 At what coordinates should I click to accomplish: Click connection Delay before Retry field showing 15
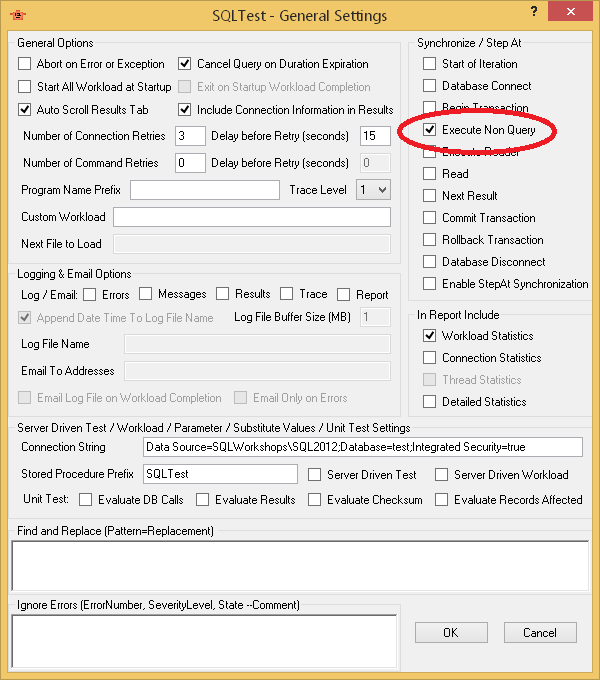tap(375, 136)
